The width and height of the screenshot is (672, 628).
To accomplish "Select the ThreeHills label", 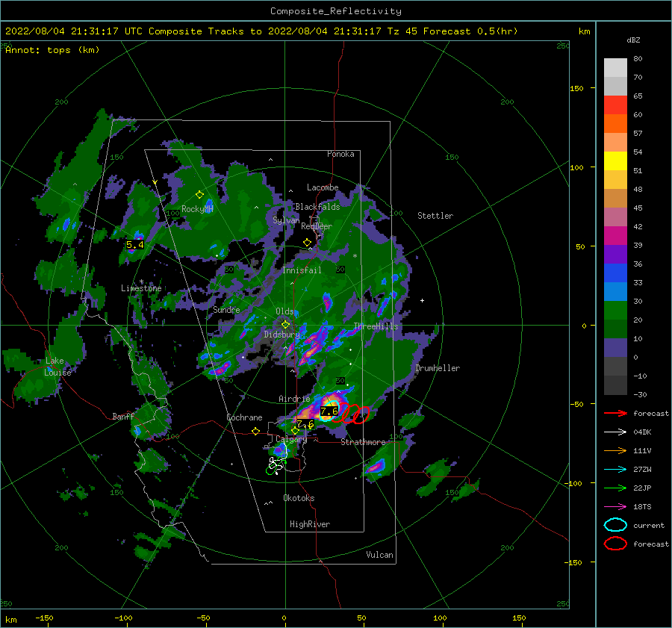I will pos(376,326).
